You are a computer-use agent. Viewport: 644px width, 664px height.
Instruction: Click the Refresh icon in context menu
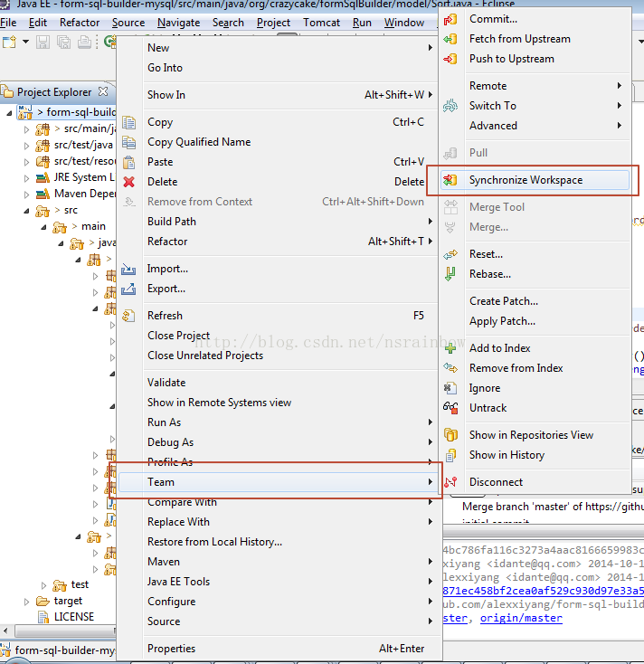[128, 316]
